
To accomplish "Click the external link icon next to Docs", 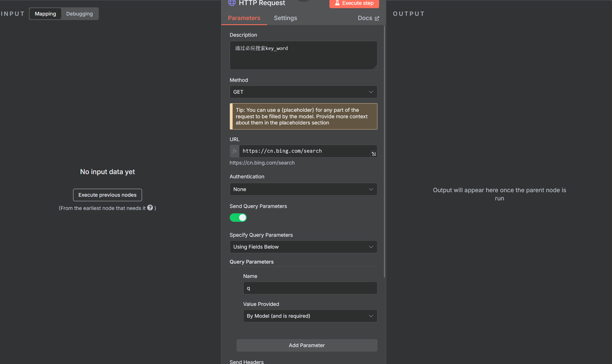I will point(377,18).
